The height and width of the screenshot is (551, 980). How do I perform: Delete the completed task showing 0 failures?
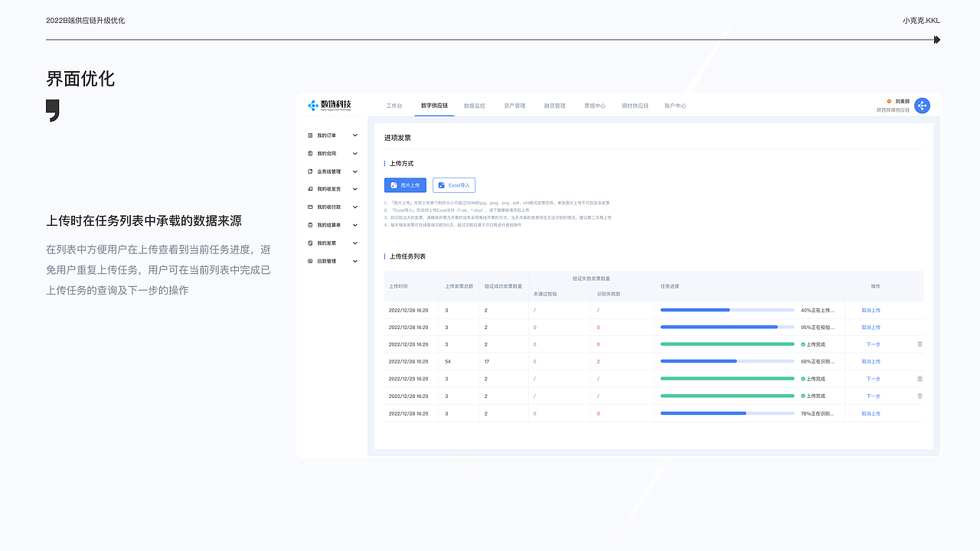pyautogui.click(x=920, y=344)
